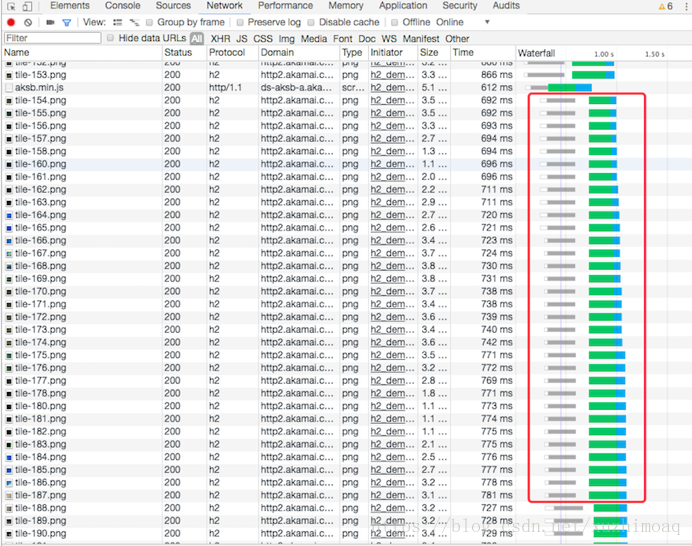Filter requests by WS
692x546 pixels.
(x=389, y=39)
